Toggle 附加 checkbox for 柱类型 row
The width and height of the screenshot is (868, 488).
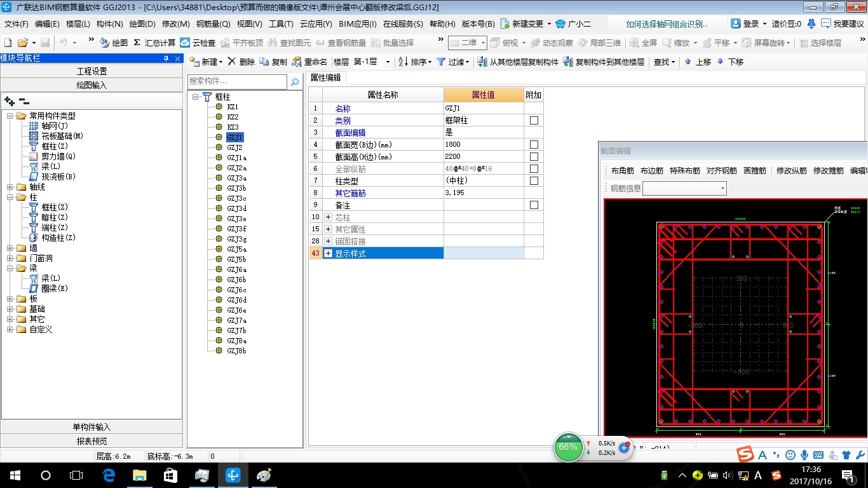coord(534,180)
